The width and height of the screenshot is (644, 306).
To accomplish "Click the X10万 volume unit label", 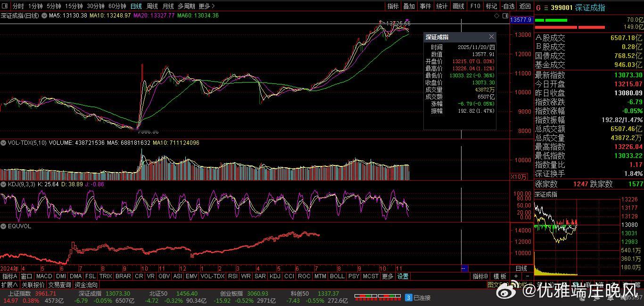I will [519, 176].
